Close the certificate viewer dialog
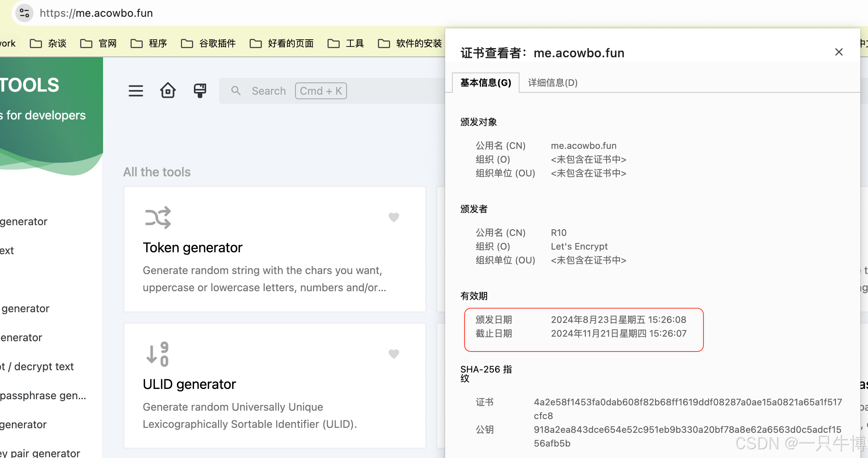Screen dimensions: 868x458 [x=839, y=52]
